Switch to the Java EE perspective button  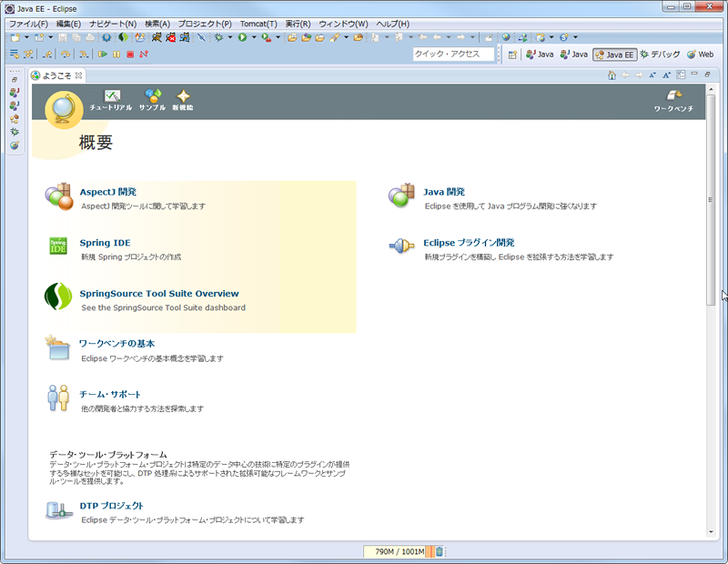[615, 55]
